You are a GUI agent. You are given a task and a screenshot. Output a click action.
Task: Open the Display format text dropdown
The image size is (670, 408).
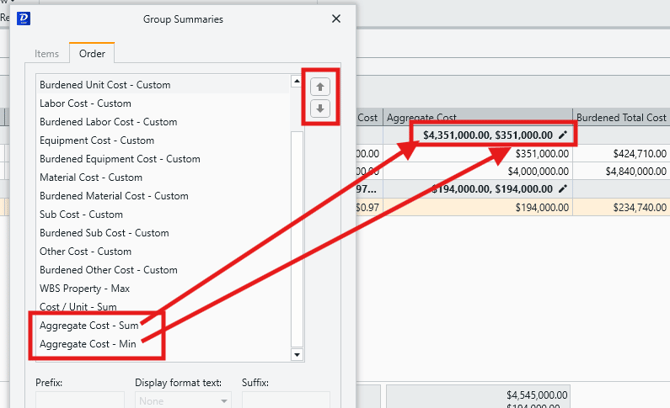182,399
